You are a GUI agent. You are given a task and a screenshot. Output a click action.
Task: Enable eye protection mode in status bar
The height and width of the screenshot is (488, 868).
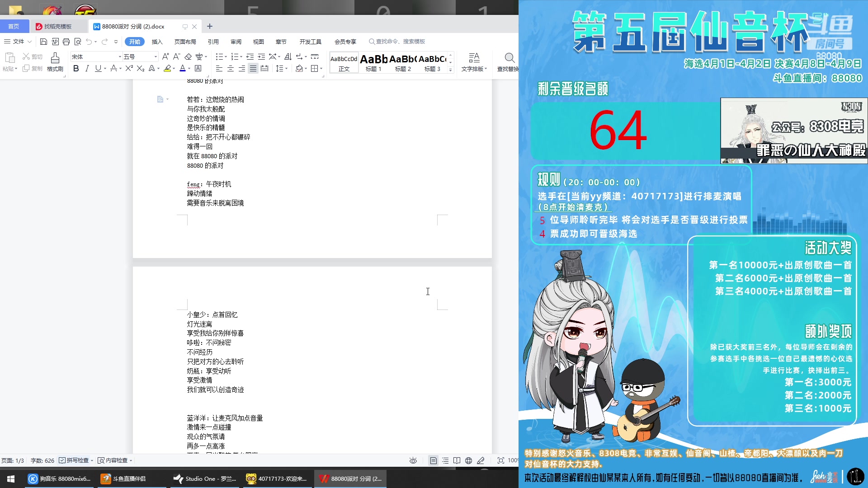click(413, 460)
